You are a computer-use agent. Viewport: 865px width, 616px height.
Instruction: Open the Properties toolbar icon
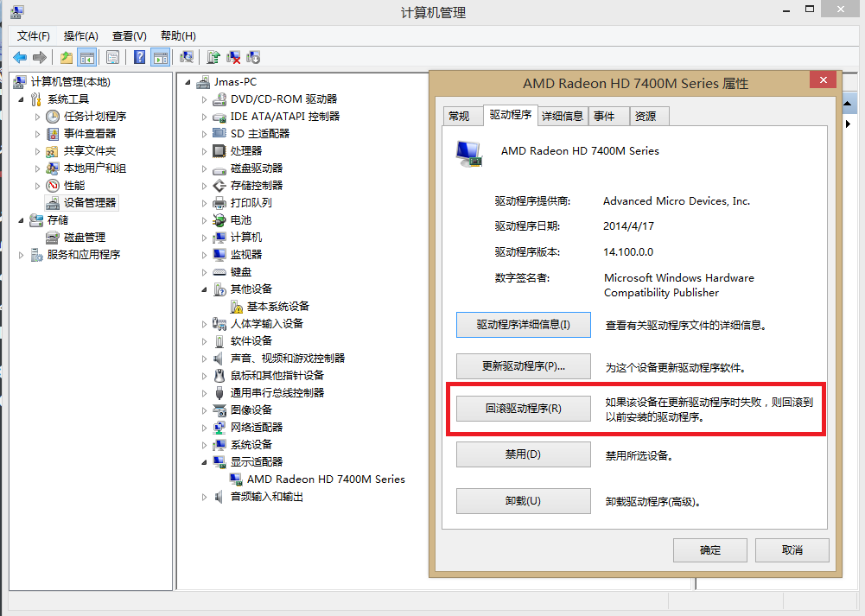[x=112, y=57]
